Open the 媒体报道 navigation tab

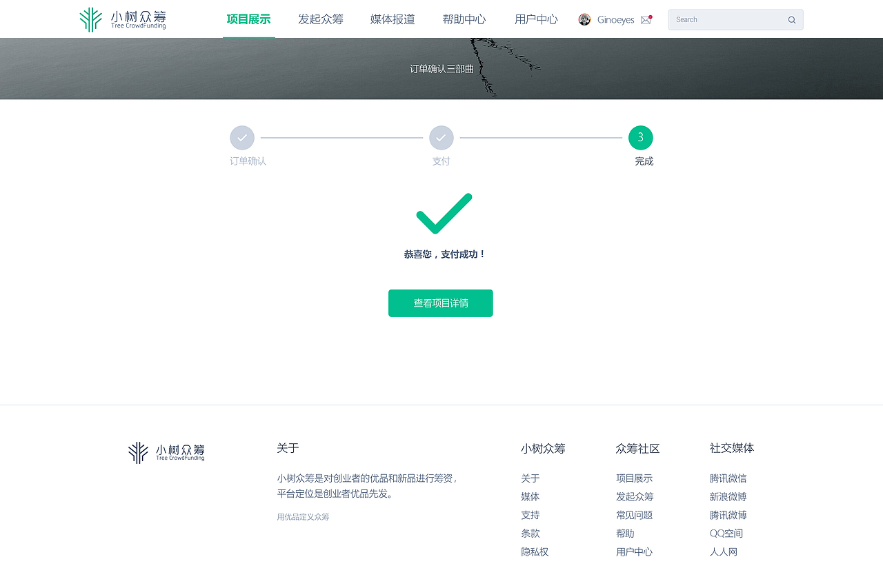tap(393, 19)
